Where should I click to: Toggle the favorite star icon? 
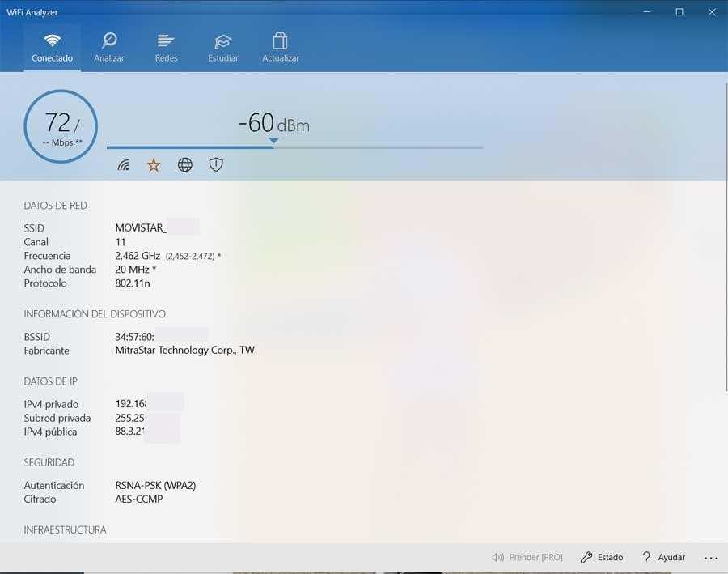(x=154, y=165)
